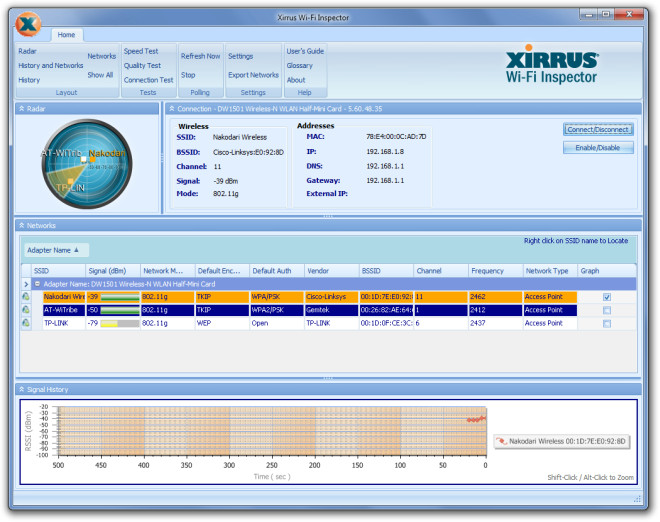The width and height of the screenshot is (660, 522).
Task: Stop polling with the Stop command
Action: [x=188, y=75]
